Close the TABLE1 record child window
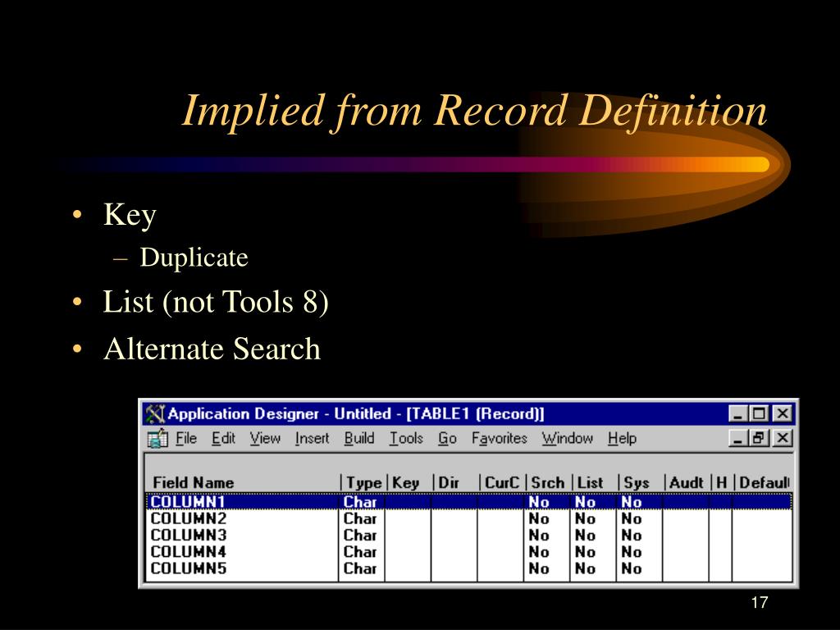 (782, 438)
